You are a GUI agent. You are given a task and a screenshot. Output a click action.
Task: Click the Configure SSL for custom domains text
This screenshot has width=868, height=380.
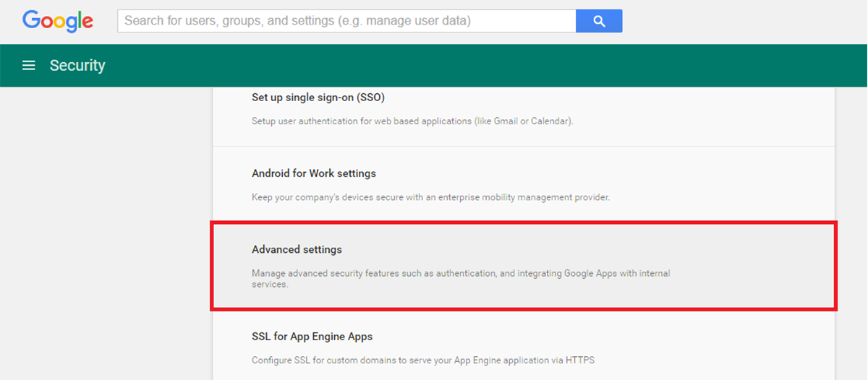coord(423,360)
